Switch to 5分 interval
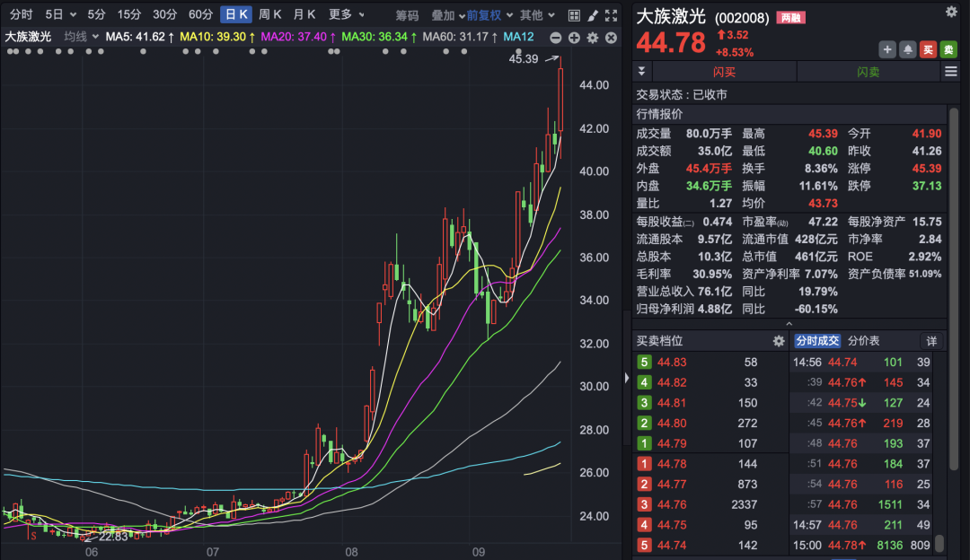 point(96,15)
